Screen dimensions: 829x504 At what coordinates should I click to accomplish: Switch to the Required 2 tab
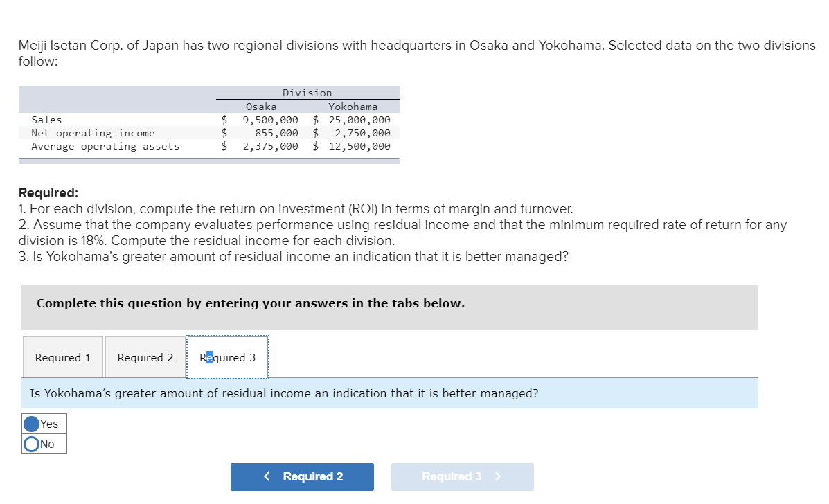tap(145, 357)
